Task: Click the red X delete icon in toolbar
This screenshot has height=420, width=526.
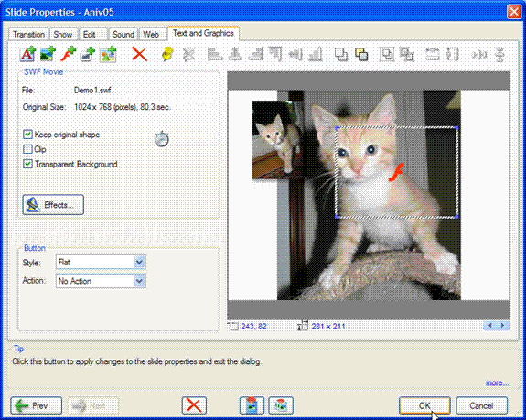Action: pos(140,54)
